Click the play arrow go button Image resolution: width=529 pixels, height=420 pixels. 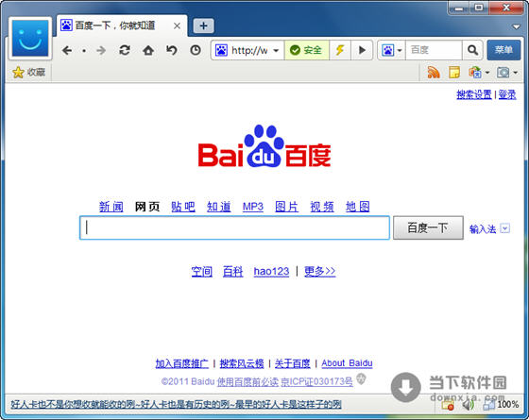tap(362, 50)
